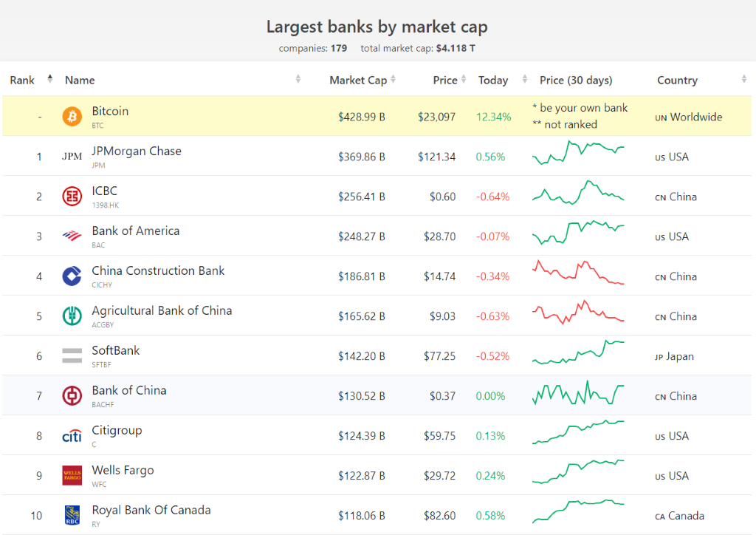Sort table by Price column header

pos(445,80)
